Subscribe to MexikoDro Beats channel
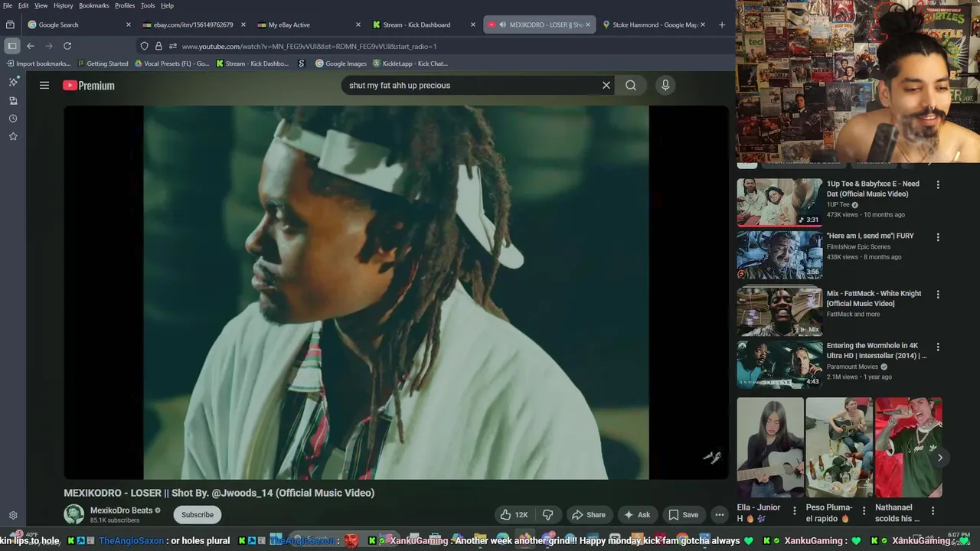 coord(198,515)
